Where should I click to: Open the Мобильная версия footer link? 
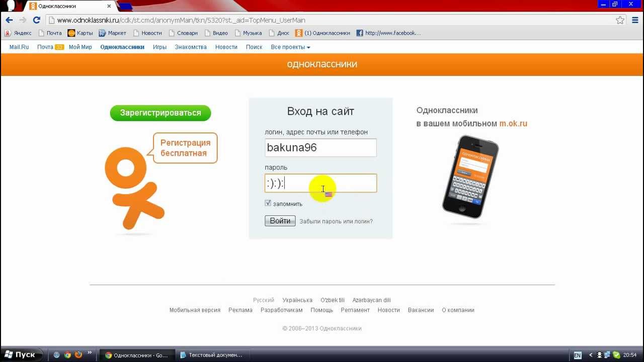click(x=195, y=310)
